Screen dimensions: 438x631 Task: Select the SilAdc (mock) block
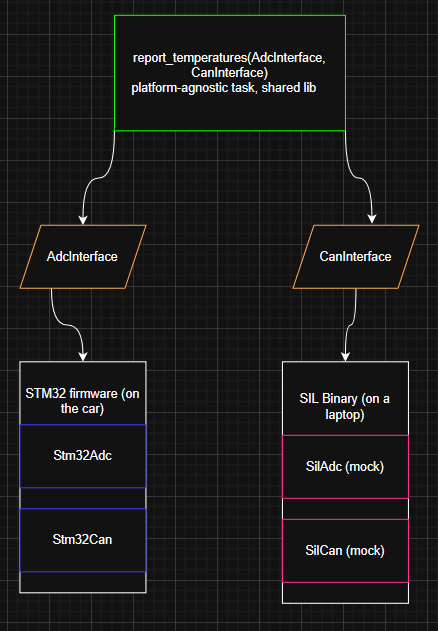345,467
